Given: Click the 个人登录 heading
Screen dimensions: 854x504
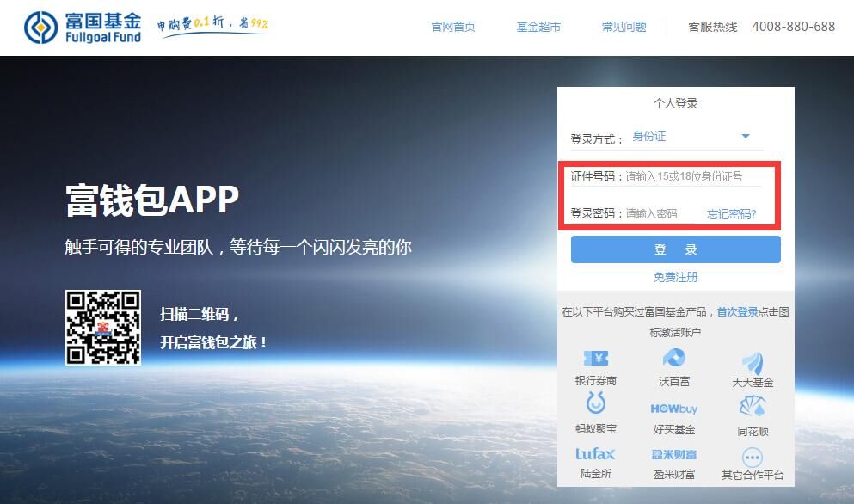Looking at the screenshot, I should pyautogui.click(x=675, y=103).
